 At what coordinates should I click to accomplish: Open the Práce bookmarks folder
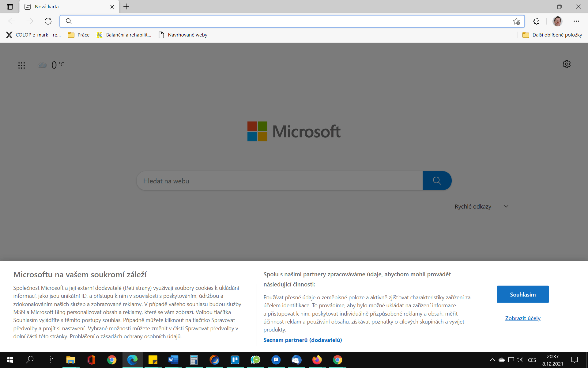pos(79,35)
